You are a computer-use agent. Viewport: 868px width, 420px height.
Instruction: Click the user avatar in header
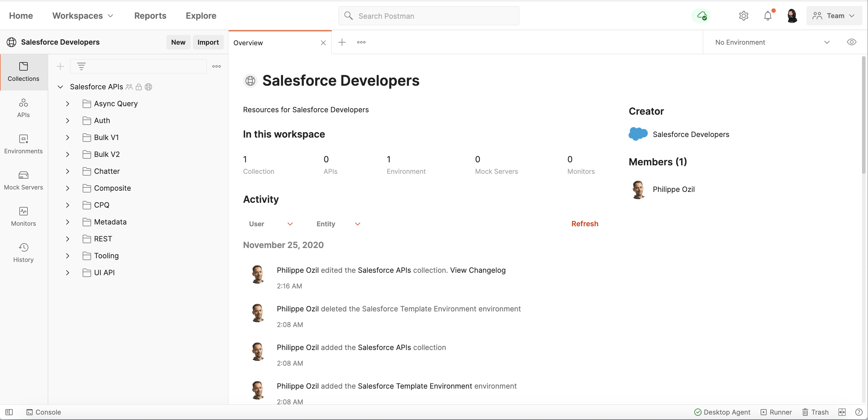click(x=792, y=16)
